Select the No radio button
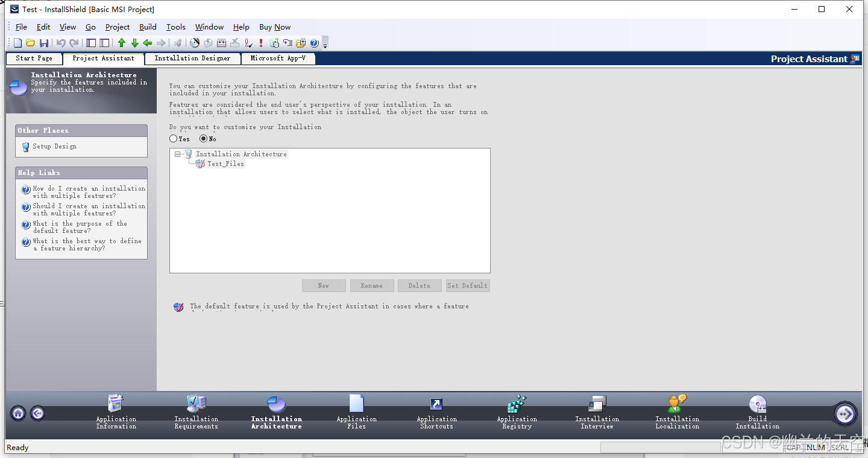The image size is (868, 458). coord(204,139)
